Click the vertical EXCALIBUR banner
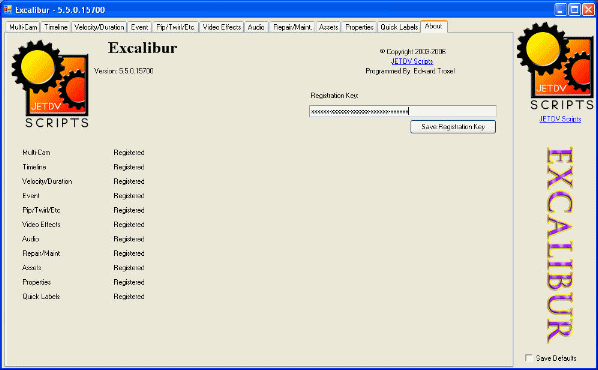 559,245
